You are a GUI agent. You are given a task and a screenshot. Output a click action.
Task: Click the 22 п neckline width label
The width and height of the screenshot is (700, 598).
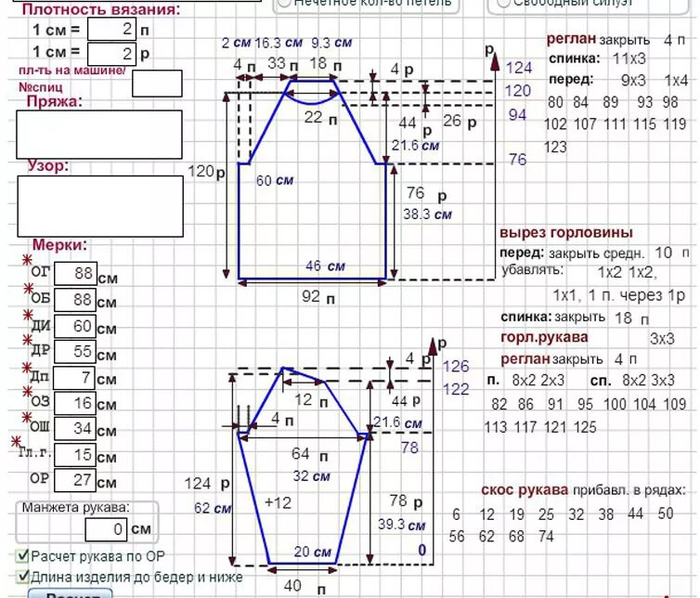tap(320, 118)
